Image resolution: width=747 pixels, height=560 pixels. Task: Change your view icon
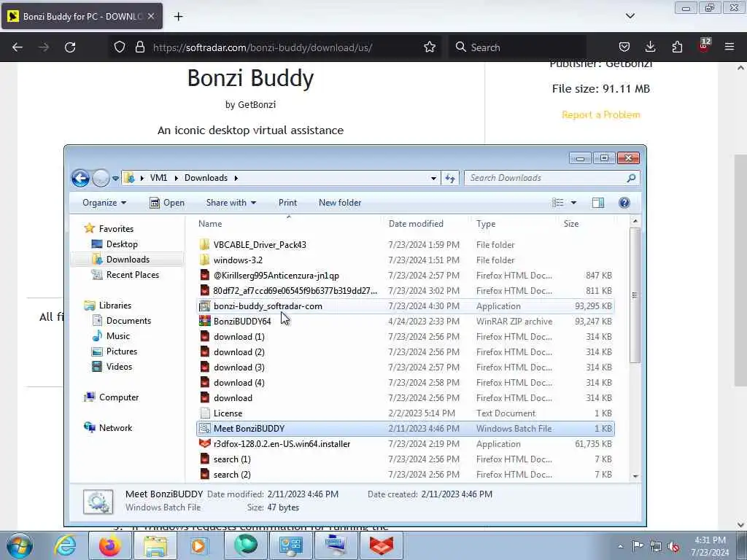click(557, 203)
